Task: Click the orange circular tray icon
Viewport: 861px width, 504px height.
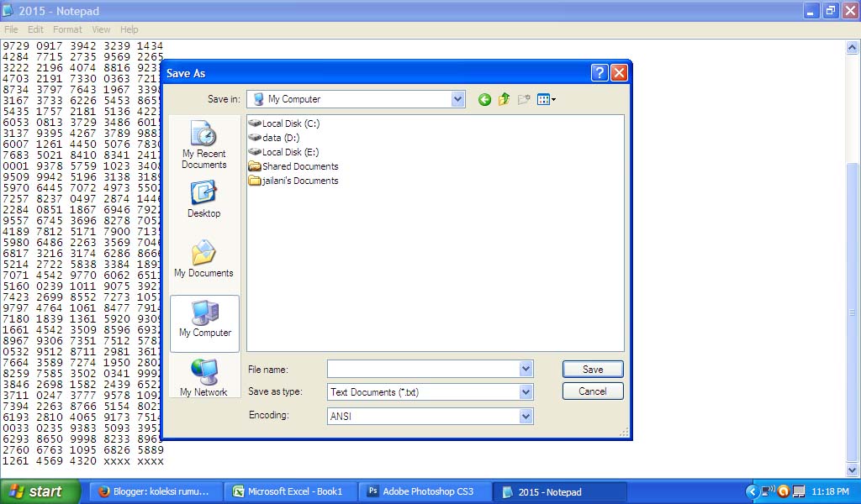Action: tap(784, 491)
